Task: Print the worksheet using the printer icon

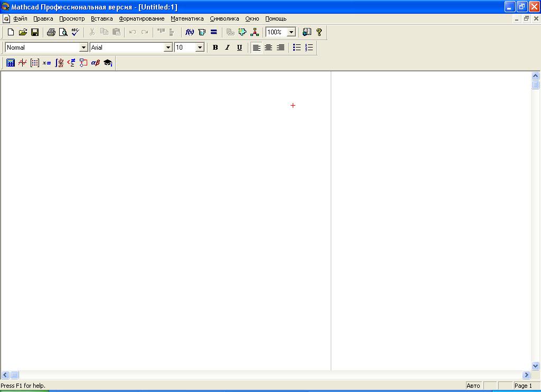Action: point(51,32)
